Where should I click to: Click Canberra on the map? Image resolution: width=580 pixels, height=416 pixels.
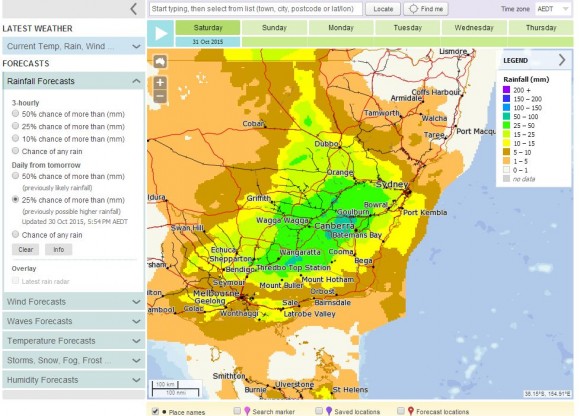click(334, 226)
